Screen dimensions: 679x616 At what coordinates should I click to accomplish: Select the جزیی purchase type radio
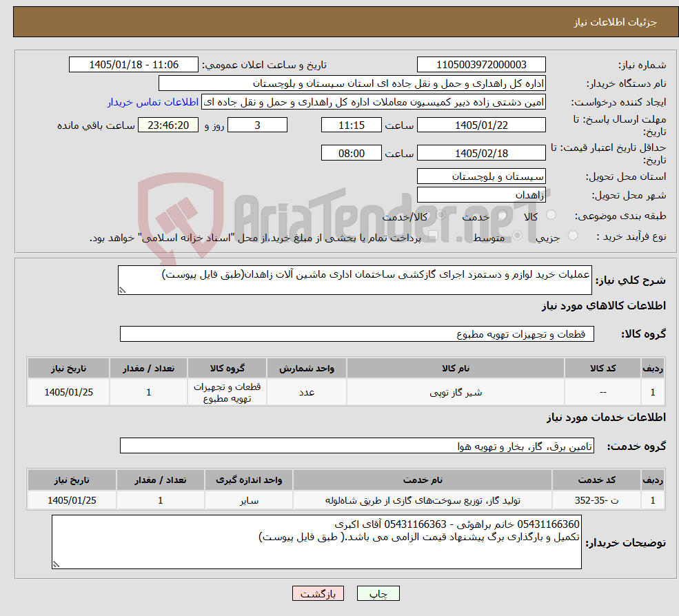click(x=572, y=236)
